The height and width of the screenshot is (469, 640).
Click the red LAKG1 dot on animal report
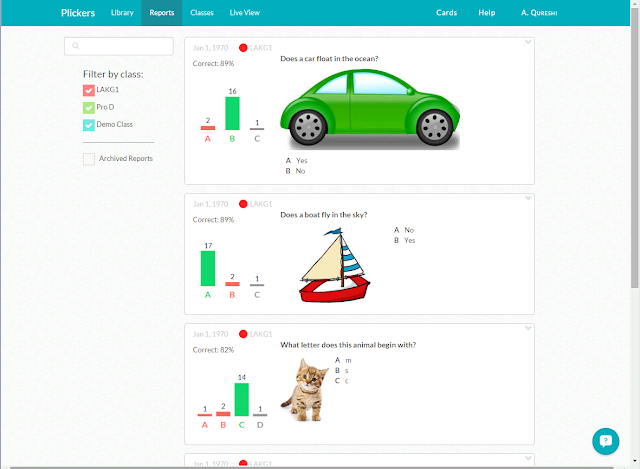243,334
